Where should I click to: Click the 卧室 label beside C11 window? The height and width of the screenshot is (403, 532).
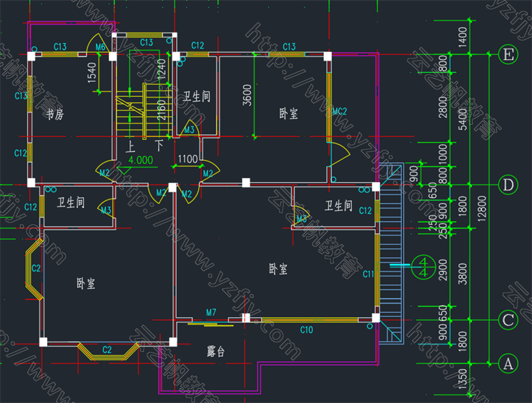point(278,269)
